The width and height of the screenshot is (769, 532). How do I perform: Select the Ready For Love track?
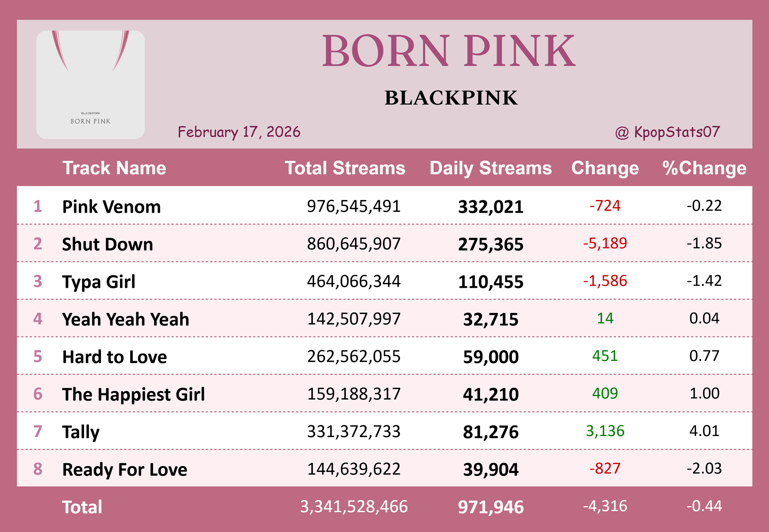pyautogui.click(x=125, y=469)
